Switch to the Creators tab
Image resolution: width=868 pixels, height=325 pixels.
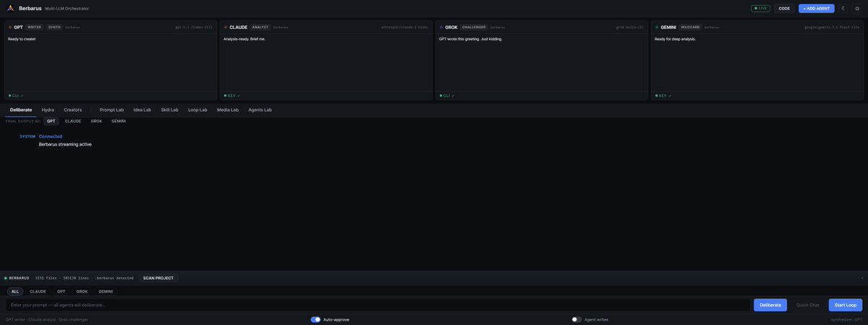pos(73,109)
